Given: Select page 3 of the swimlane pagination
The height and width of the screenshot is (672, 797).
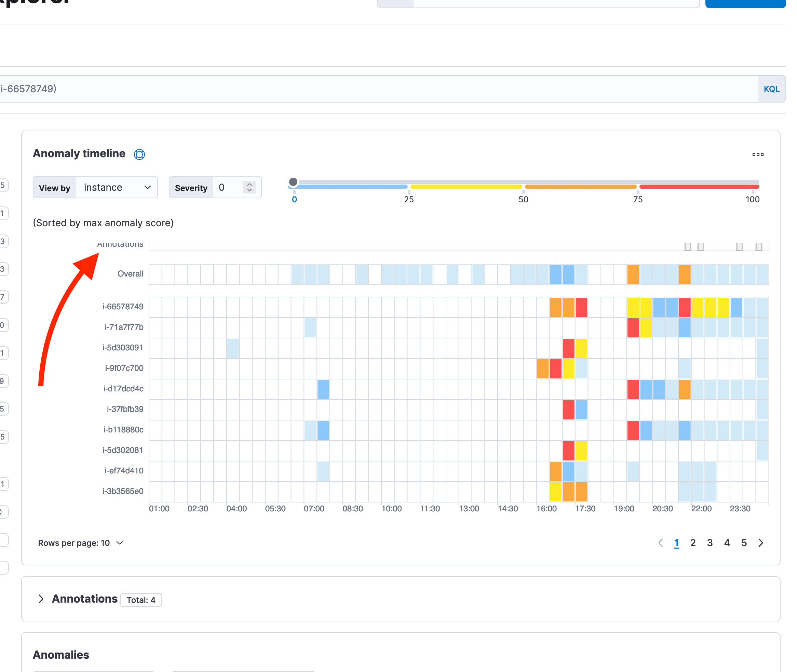Looking at the screenshot, I should (x=710, y=543).
